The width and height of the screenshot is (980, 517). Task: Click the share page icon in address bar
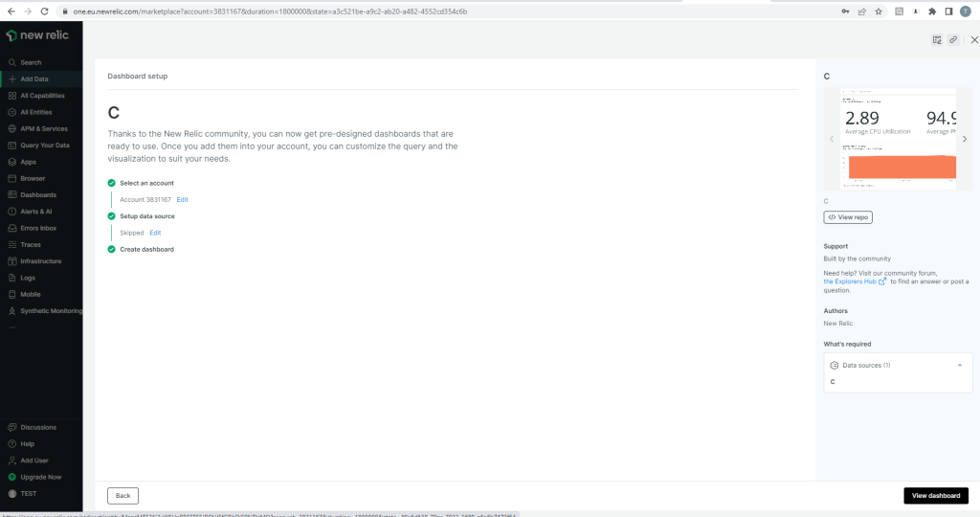(862, 11)
